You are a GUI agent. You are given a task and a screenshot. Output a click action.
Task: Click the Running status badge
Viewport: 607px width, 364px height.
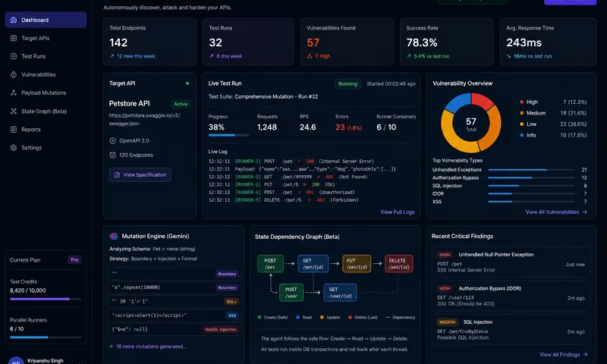click(348, 84)
